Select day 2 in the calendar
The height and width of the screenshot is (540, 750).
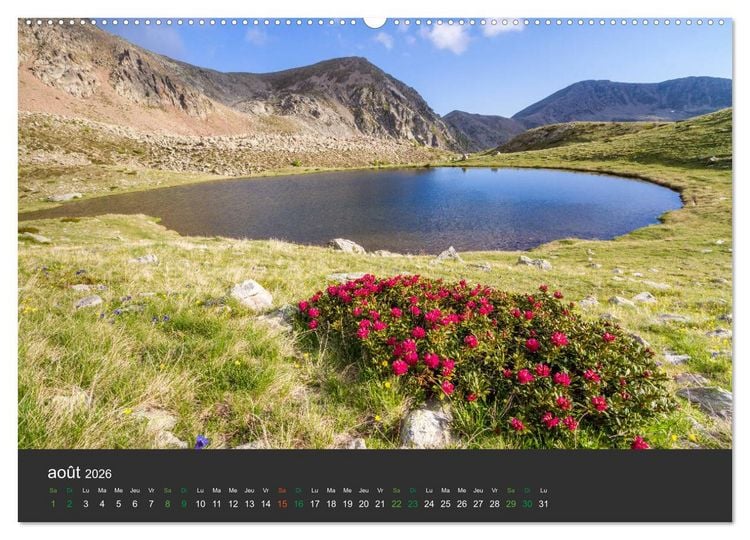69,504
